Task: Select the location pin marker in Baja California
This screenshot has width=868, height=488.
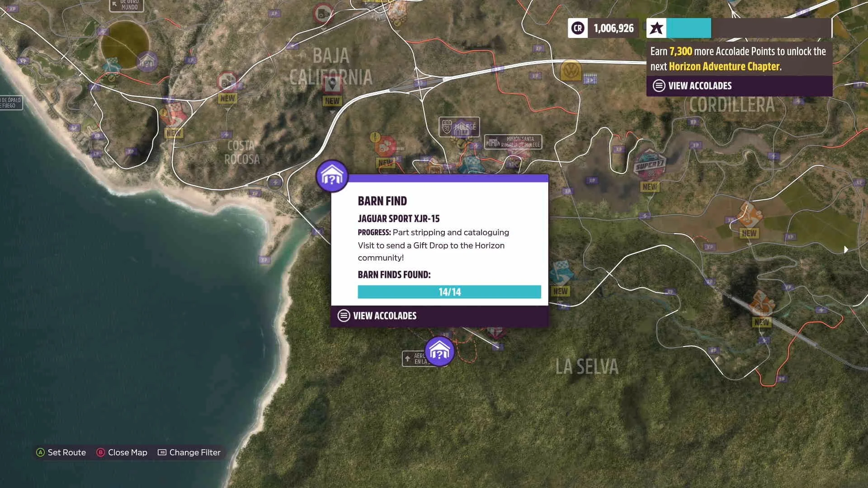Action: tap(332, 84)
